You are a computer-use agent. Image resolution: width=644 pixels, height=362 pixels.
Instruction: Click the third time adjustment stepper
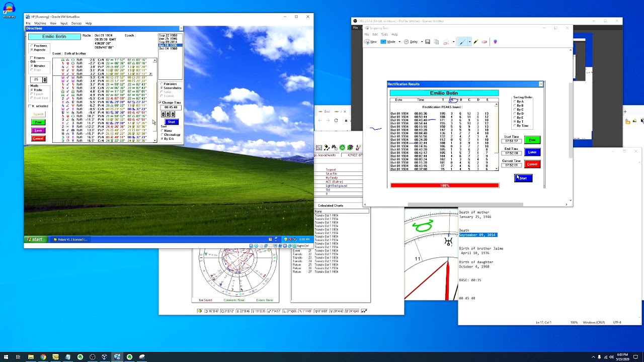173,114
